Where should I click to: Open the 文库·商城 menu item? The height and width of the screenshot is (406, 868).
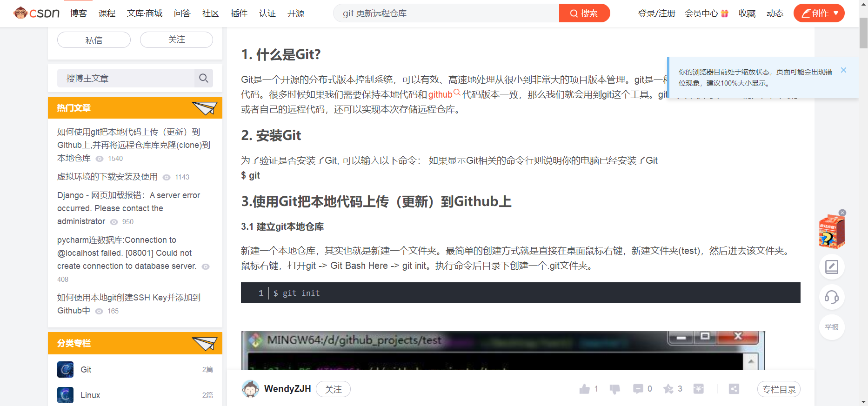[145, 13]
